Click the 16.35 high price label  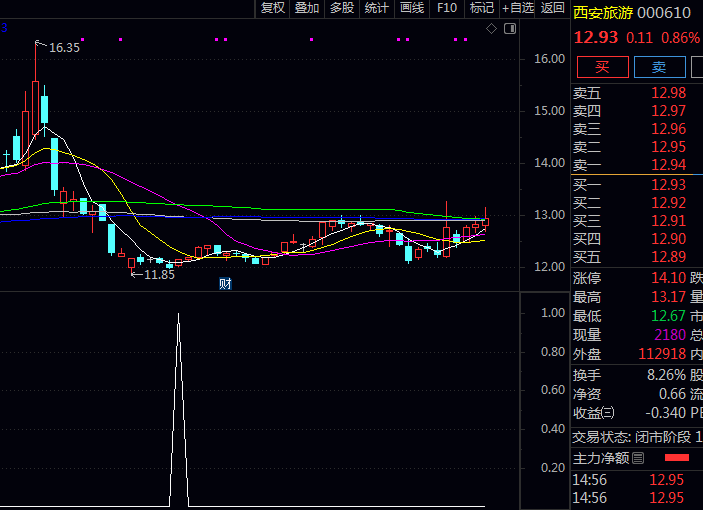tap(64, 47)
